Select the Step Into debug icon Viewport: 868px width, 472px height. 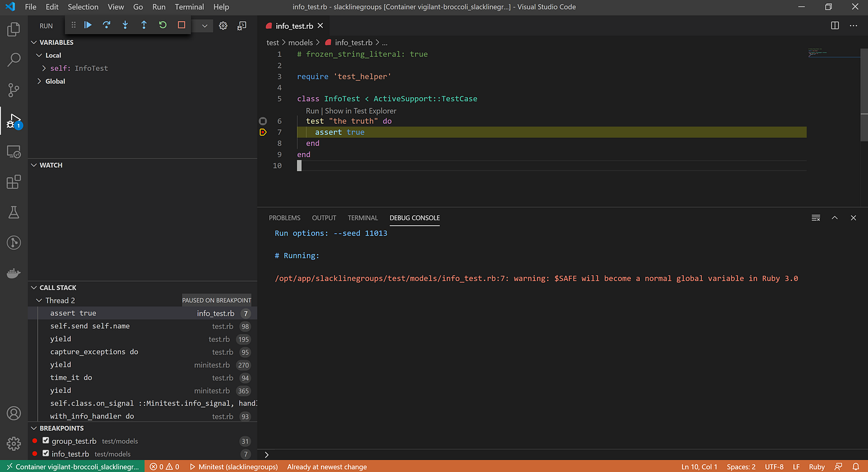coord(124,26)
